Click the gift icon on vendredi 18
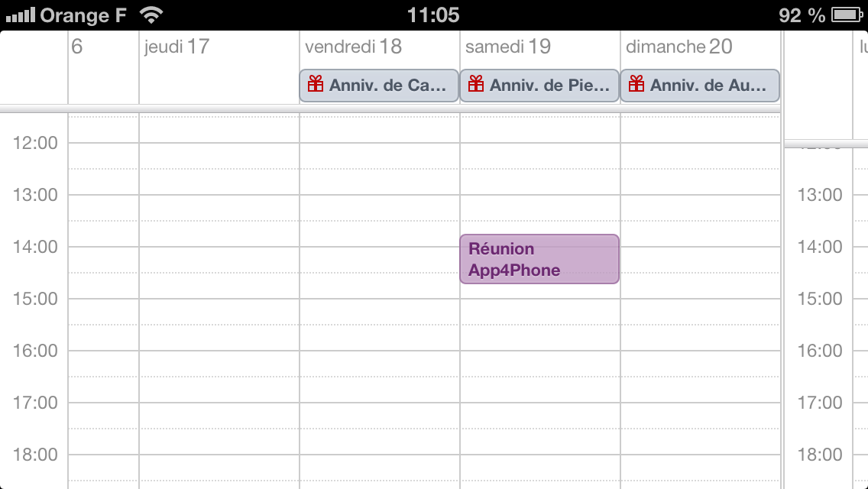This screenshot has height=489, width=868. coord(316,85)
